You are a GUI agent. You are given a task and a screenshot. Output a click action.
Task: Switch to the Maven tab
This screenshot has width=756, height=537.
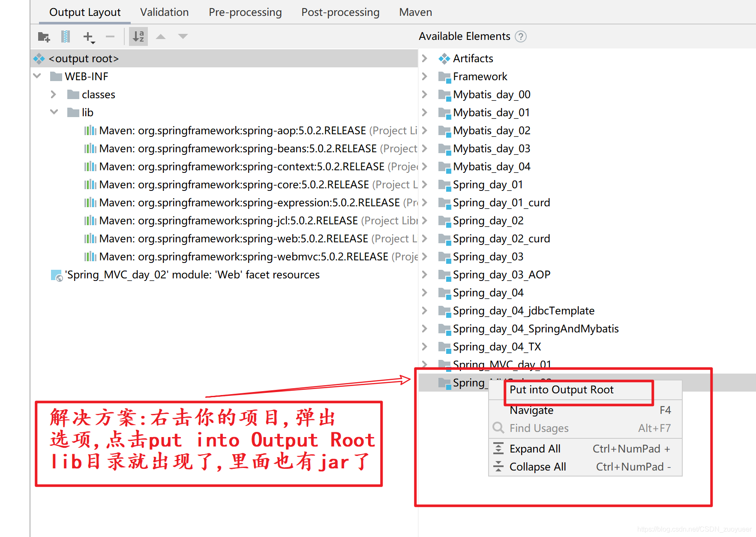pyautogui.click(x=415, y=12)
